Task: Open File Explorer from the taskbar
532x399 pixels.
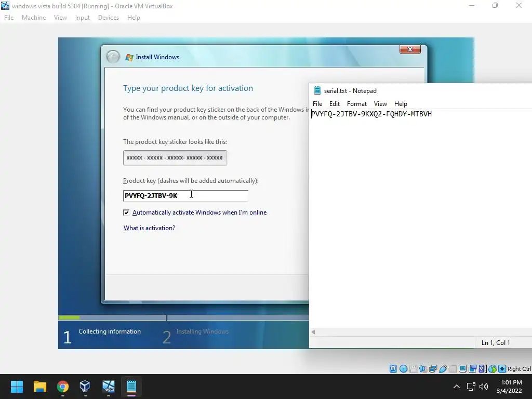Action: [x=39, y=387]
